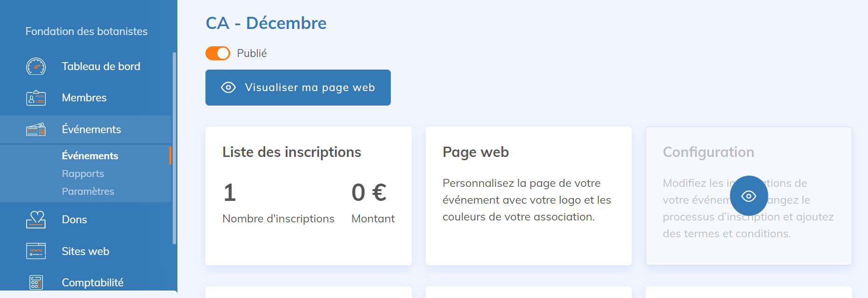Click the eye icon on Configuration card
This screenshot has width=868, height=298.
[x=748, y=196]
